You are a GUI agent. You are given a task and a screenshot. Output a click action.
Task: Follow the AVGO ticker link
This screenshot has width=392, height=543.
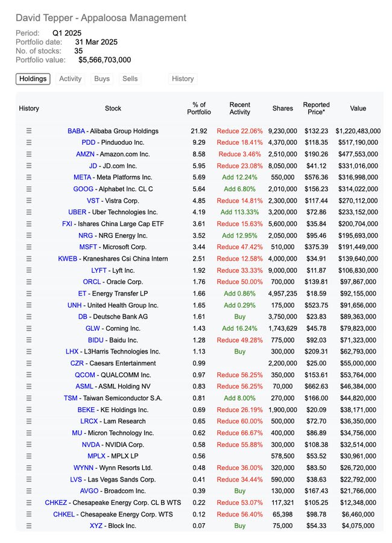[89, 491]
